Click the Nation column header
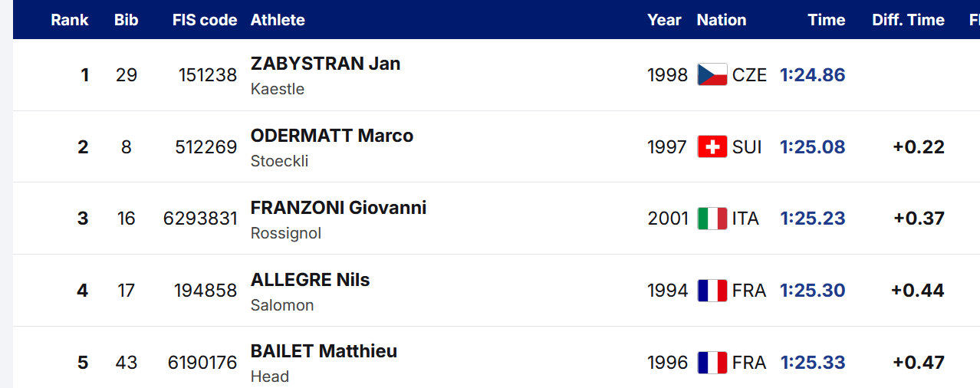 pyautogui.click(x=721, y=20)
